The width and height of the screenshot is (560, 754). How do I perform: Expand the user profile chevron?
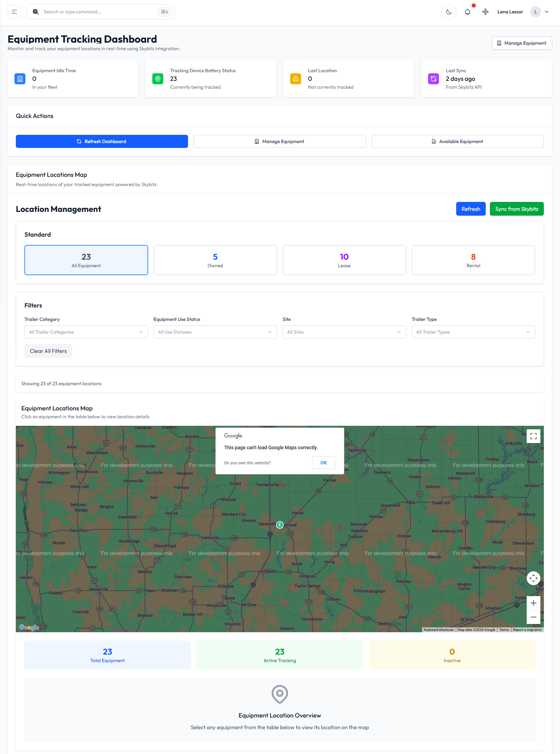pos(547,12)
